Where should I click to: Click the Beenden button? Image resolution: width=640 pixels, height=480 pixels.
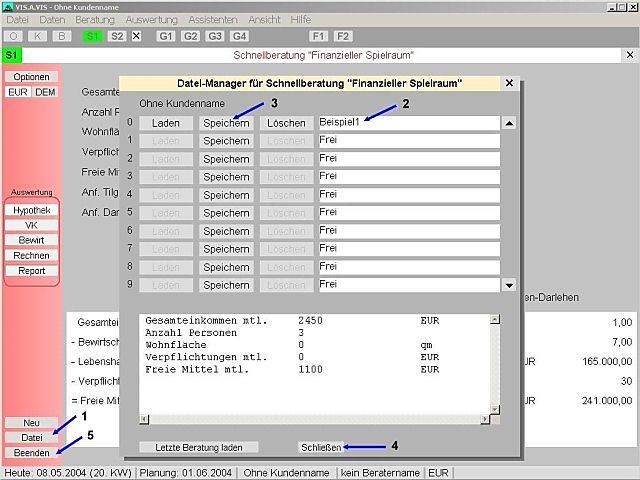coord(31,453)
